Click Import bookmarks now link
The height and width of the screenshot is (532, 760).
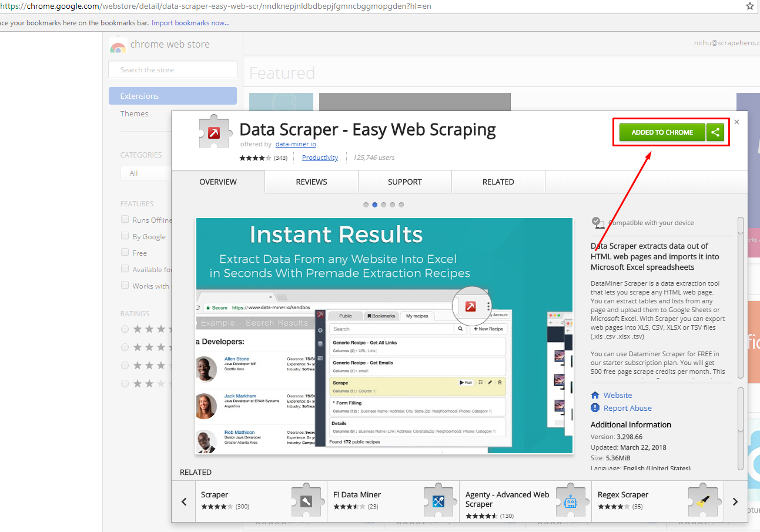tap(190, 23)
